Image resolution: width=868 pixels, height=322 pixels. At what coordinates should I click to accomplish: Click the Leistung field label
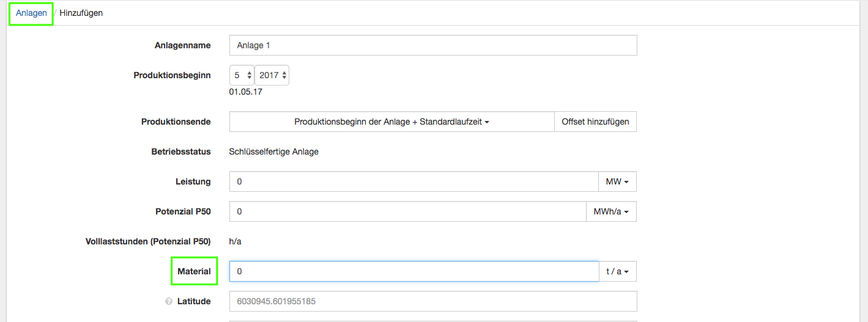click(x=193, y=181)
